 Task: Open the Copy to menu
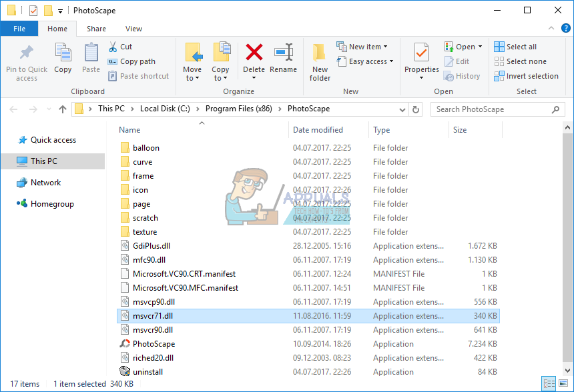[x=220, y=62]
